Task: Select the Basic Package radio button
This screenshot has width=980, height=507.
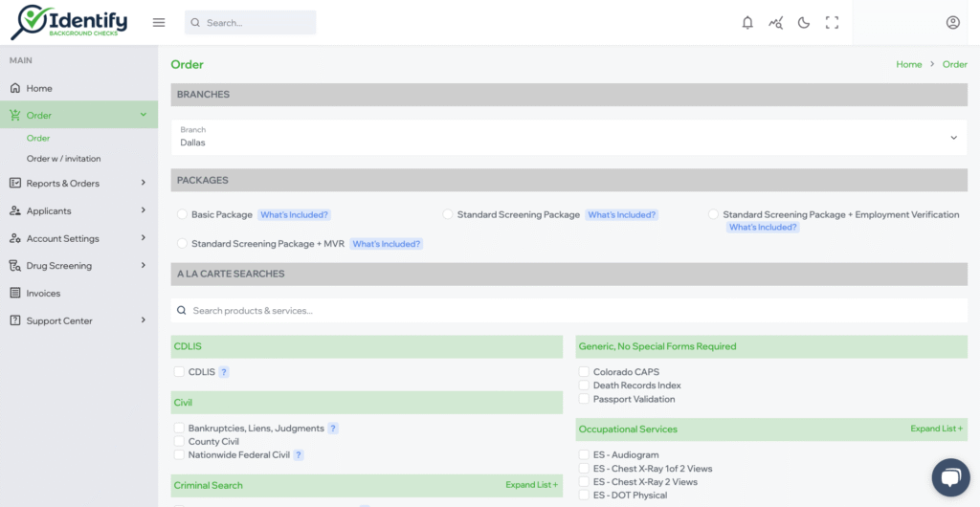Action: (182, 215)
